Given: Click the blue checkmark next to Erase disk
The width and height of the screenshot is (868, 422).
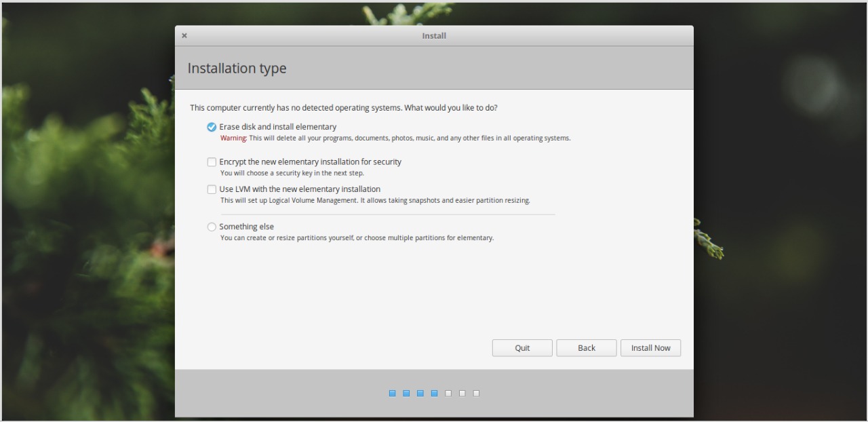Looking at the screenshot, I should tap(212, 127).
